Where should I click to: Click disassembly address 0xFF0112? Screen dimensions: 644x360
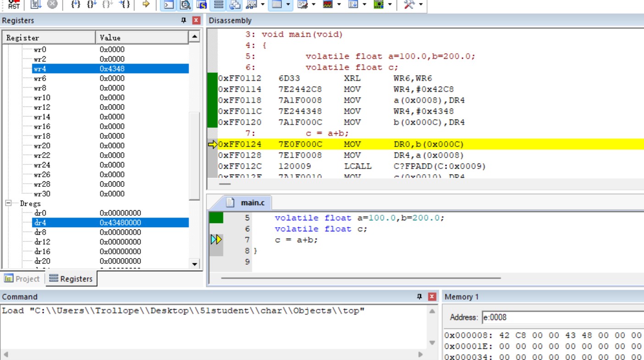tap(240, 78)
